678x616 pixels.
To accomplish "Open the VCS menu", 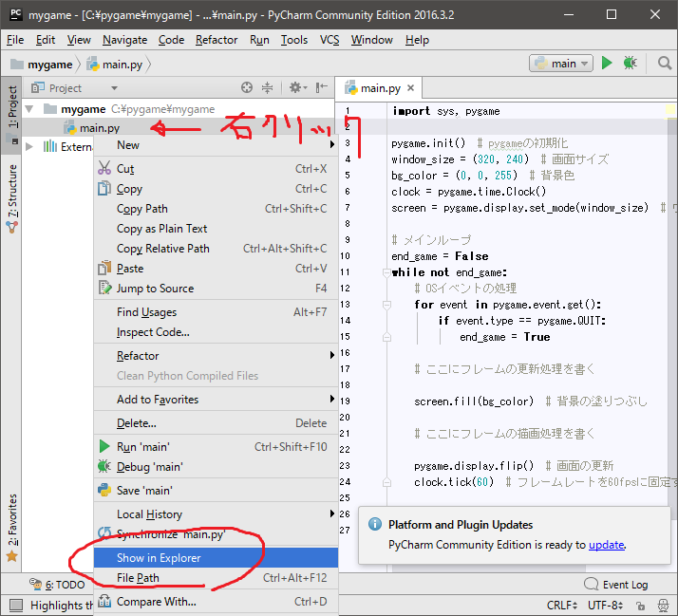I will pyautogui.click(x=330, y=40).
